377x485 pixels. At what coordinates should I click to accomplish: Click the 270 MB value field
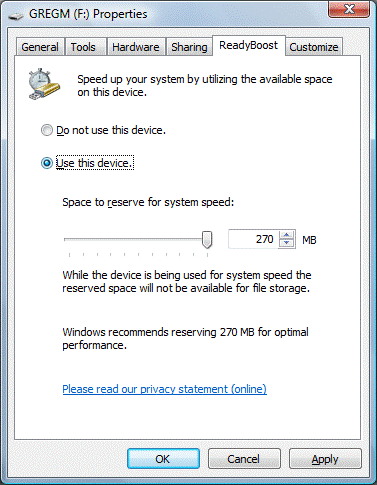[x=253, y=239]
